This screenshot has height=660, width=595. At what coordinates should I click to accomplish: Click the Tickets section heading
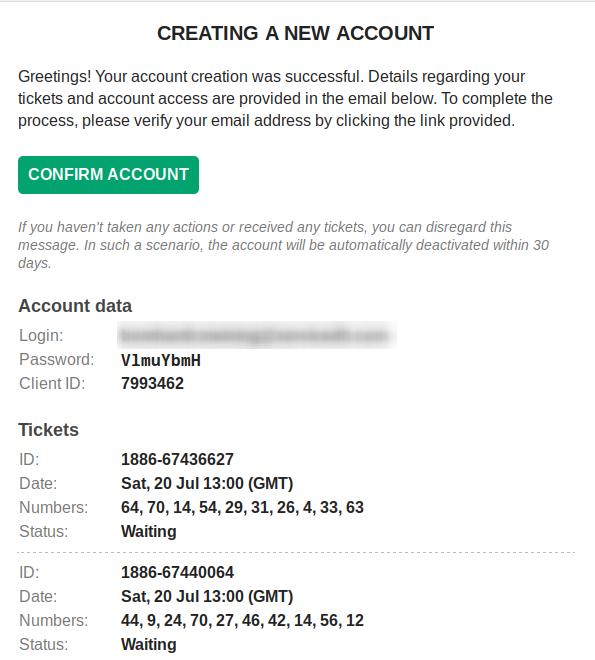(48, 430)
